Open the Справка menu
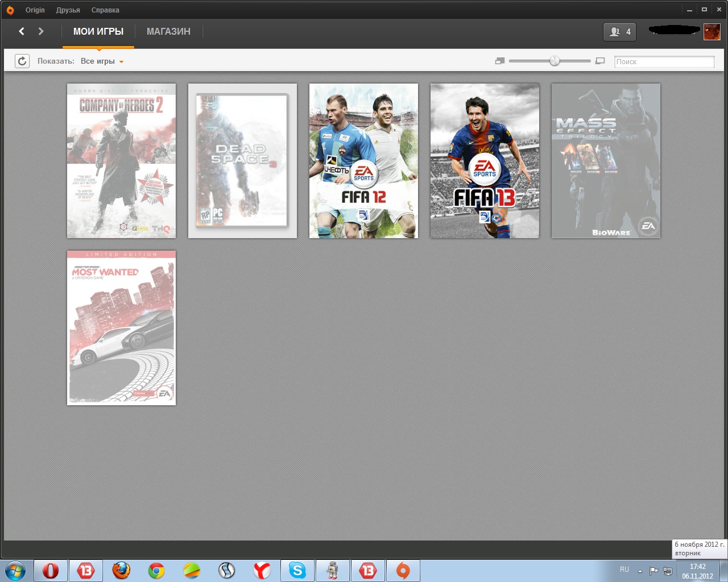The width and height of the screenshot is (728, 582). point(105,10)
